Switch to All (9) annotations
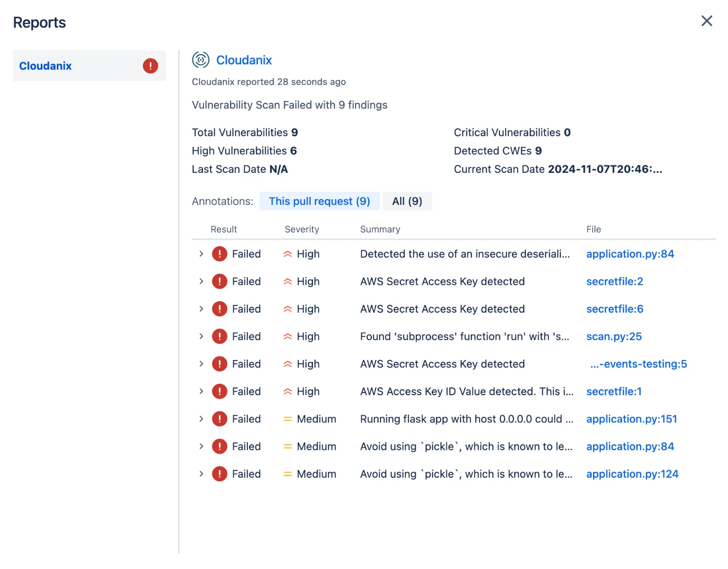This screenshot has height=569, width=728. [407, 201]
